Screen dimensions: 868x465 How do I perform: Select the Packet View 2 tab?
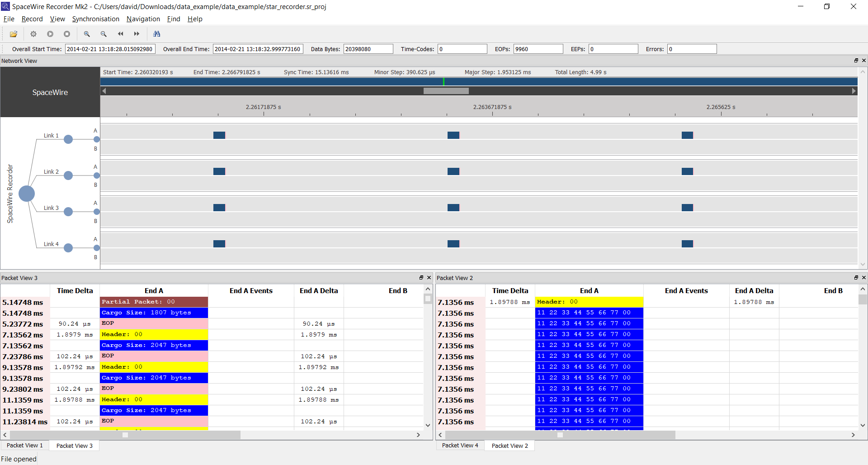pyautogui.click(x=510, y=446)
